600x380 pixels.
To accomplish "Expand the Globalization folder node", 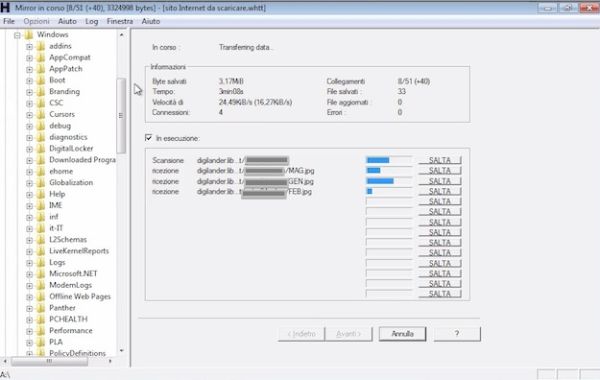I will (x=29, y=183).
